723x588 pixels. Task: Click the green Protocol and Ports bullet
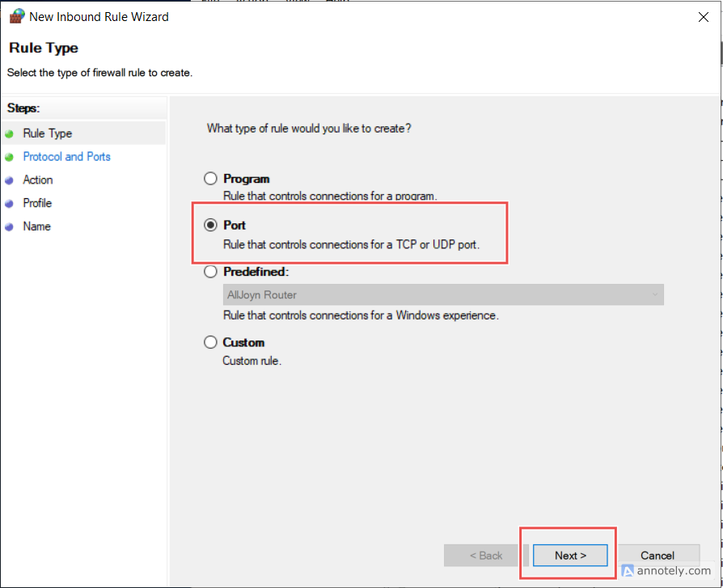(x=10, y=157)
